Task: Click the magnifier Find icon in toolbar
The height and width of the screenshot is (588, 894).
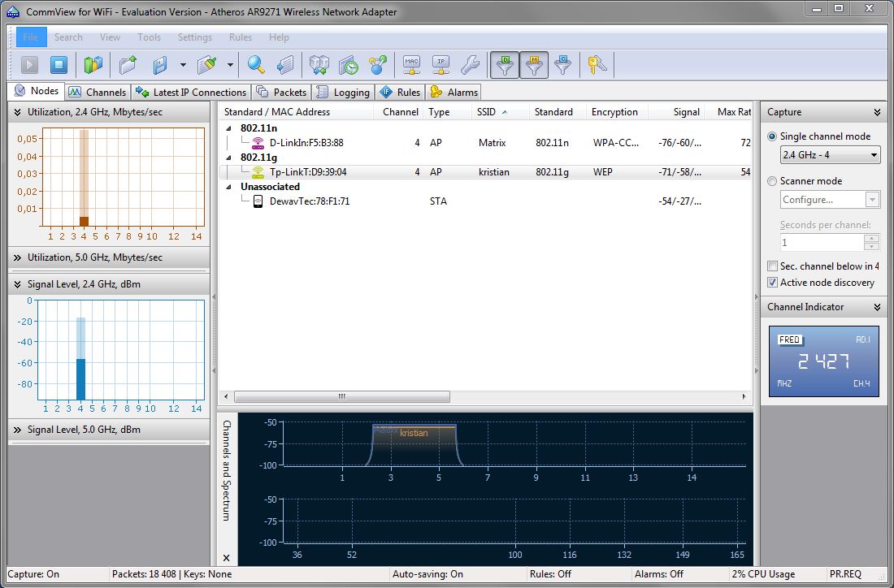Action: pos(257,65)
